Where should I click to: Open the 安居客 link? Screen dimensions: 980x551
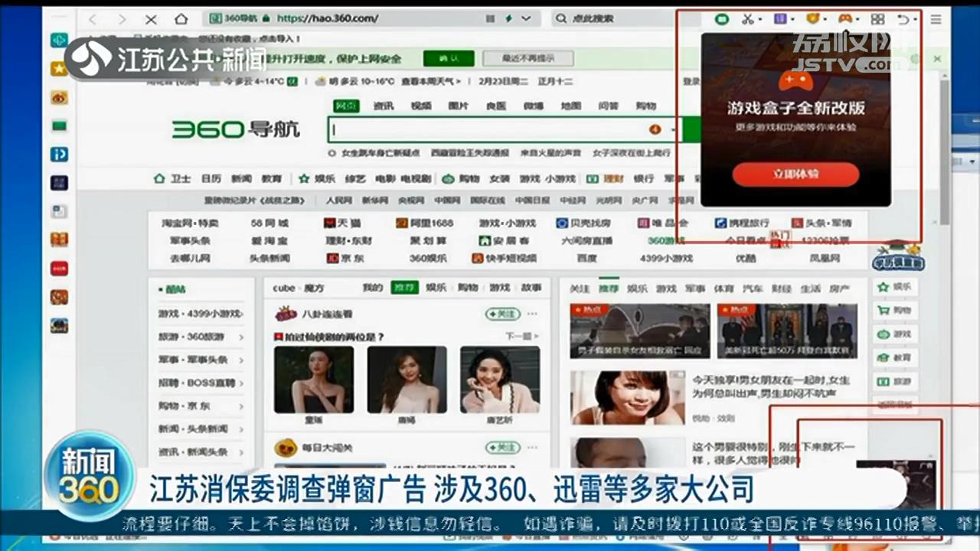coord(504,240)
